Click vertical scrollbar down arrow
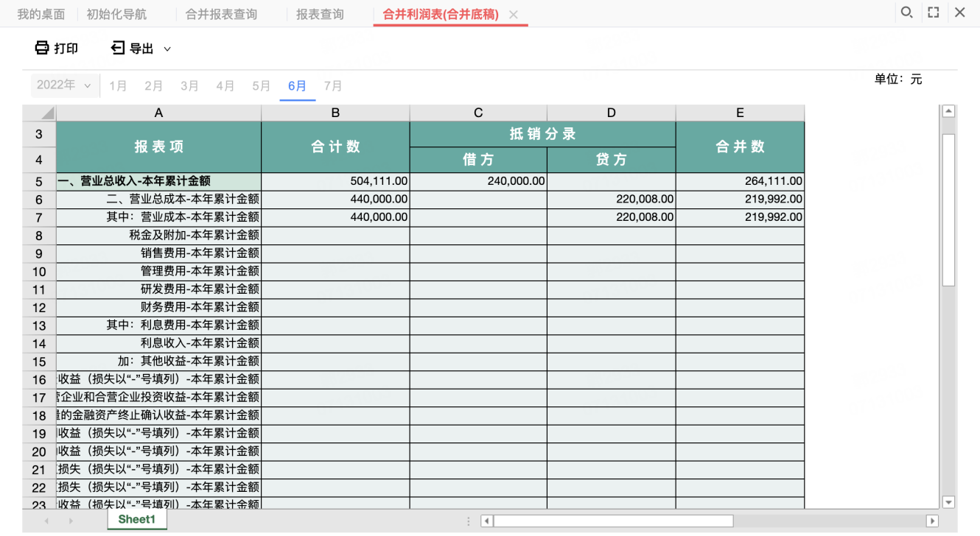Viewport: 980px width, 536px height. [x=949, y=502]
